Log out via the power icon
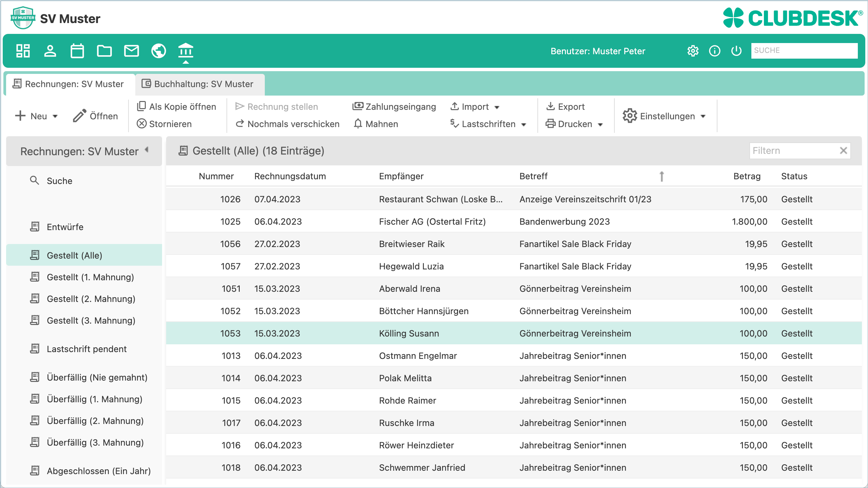Screen dimensions: 868x488 coord(736,51)
